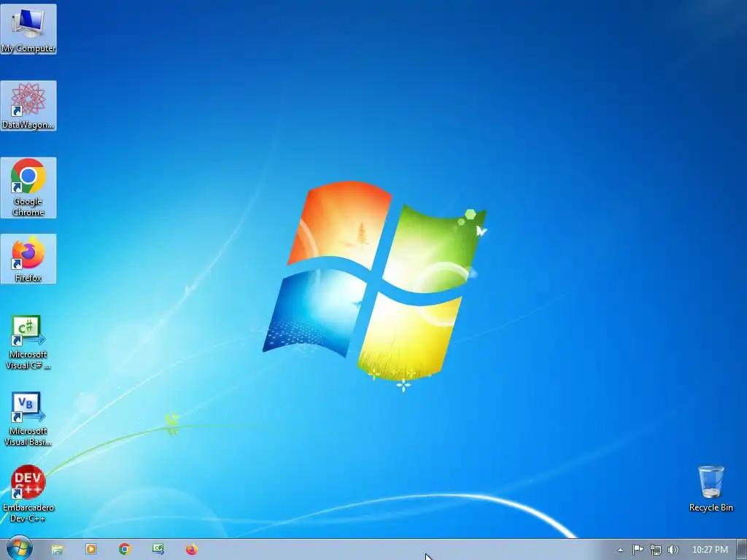Image resolution: width=747 pixels, height=560 pixels.
Task: Click the Show Desktop button at taskbar end
Action: tap(742, 550)
